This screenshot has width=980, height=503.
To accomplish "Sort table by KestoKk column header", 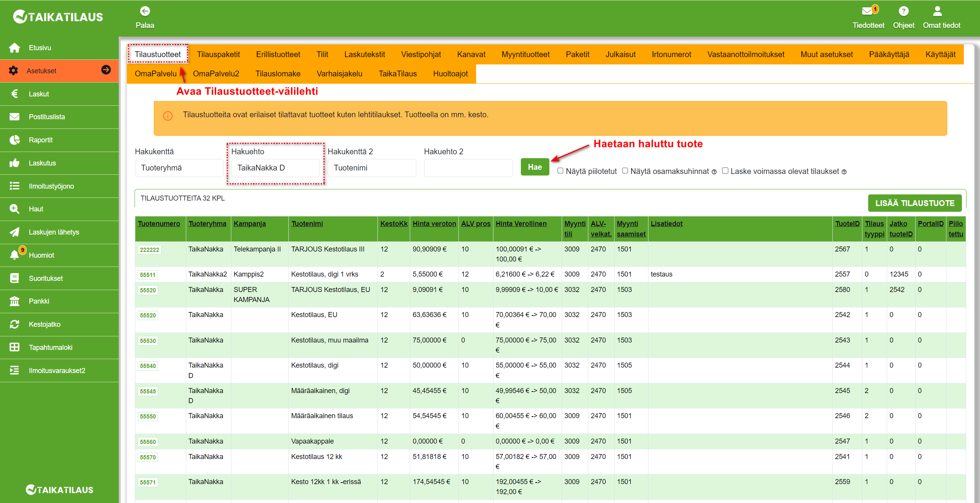I will point(394,224).
